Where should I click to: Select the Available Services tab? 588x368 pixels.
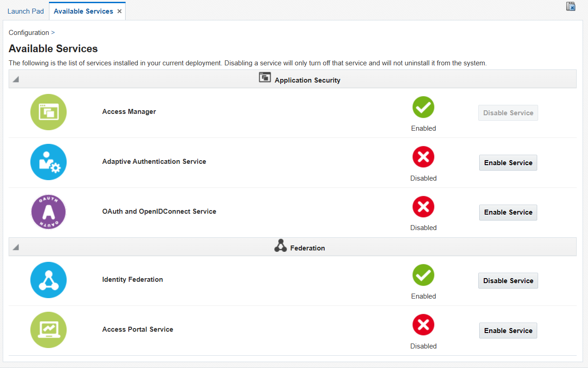83,11
